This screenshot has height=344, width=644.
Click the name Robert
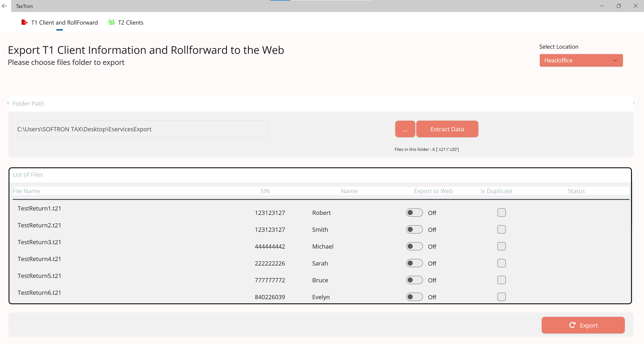[321, 213]
